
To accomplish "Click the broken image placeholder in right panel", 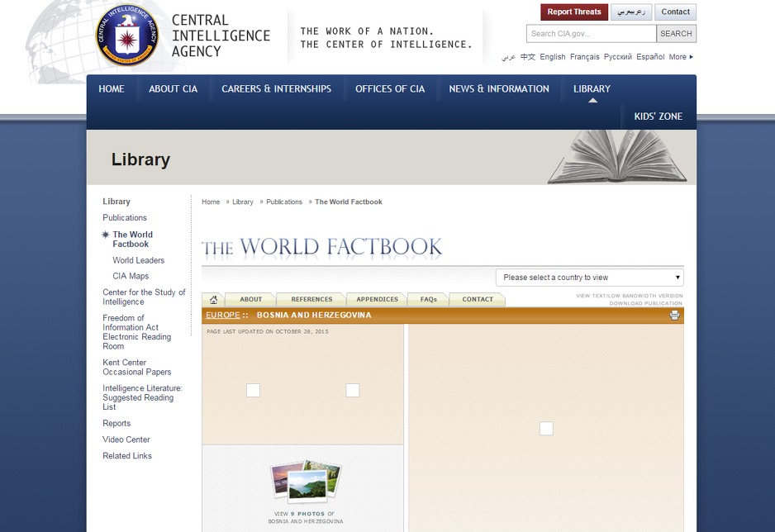I will coord(546,428).
